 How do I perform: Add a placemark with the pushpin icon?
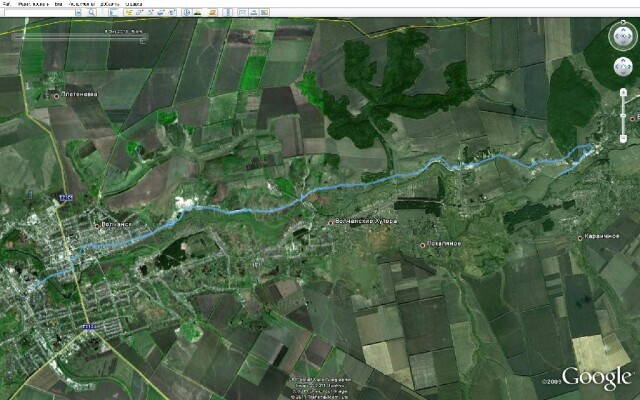[129, 12]
